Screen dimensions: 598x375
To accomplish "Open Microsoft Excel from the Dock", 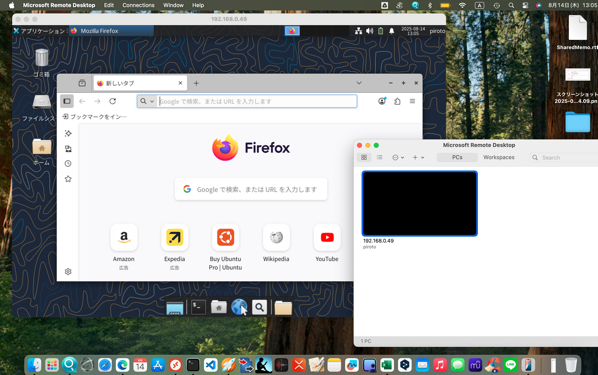I will tap(387, 365).
